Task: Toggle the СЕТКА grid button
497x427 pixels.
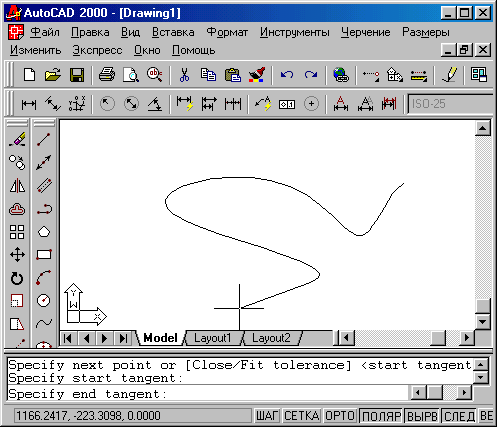Action: pyautogui.click(x=302, y=416)
